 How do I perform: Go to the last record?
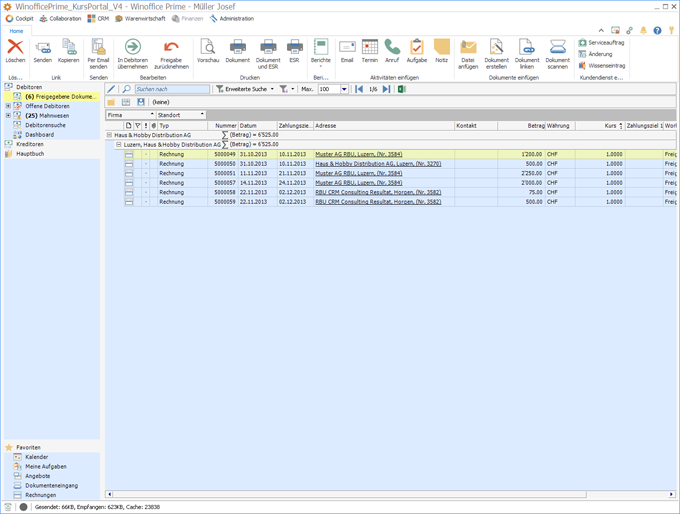point(386,89)
